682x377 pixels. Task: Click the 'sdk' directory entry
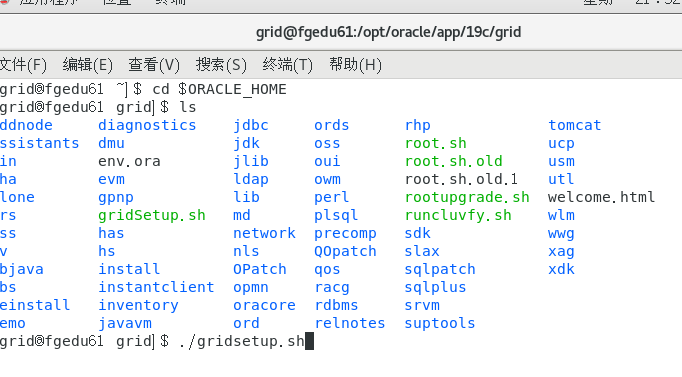click(x=418, y=234)
